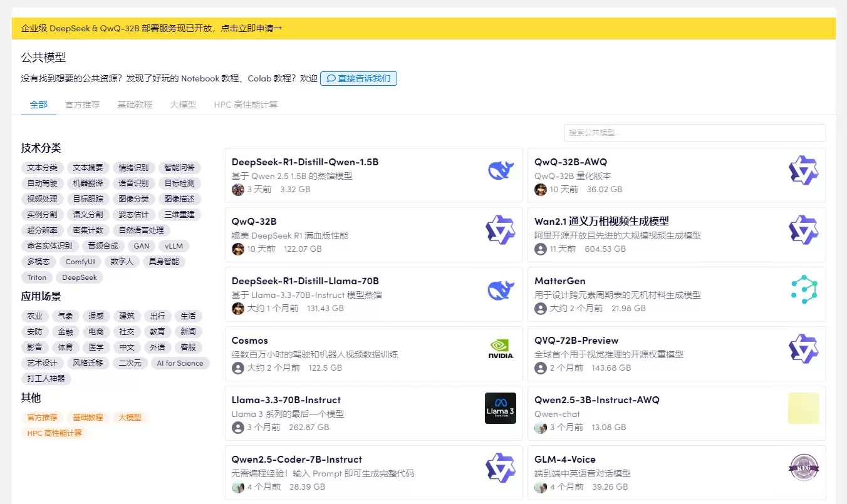Click default user avatar on Llama-3.3-70B-Instruct card
Image resolution: width=847 pixels, height=504 pixels.
point(238,428)
